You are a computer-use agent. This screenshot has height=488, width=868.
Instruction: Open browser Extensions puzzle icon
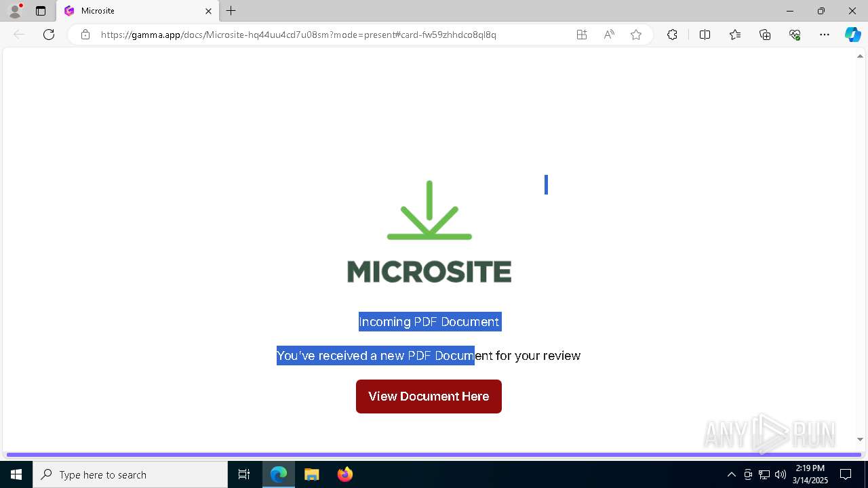(672, 35)
